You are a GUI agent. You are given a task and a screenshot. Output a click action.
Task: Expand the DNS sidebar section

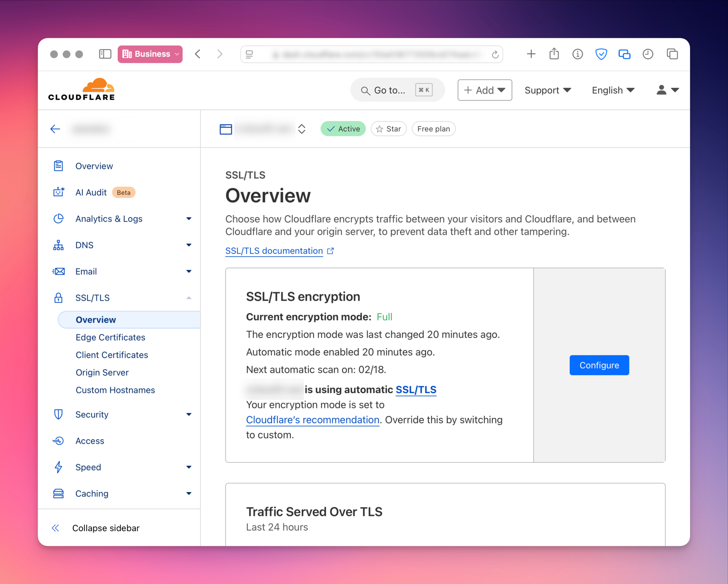click(189, 245)
